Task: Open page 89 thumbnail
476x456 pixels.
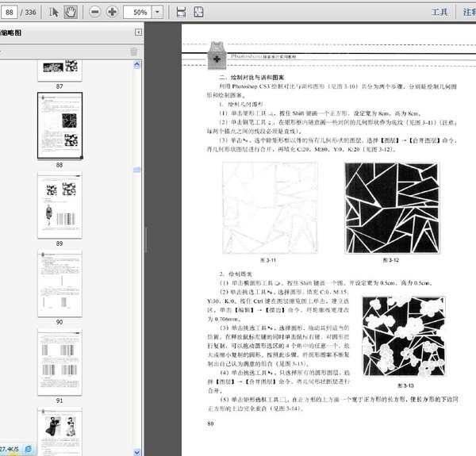Action: coord(59,203)
